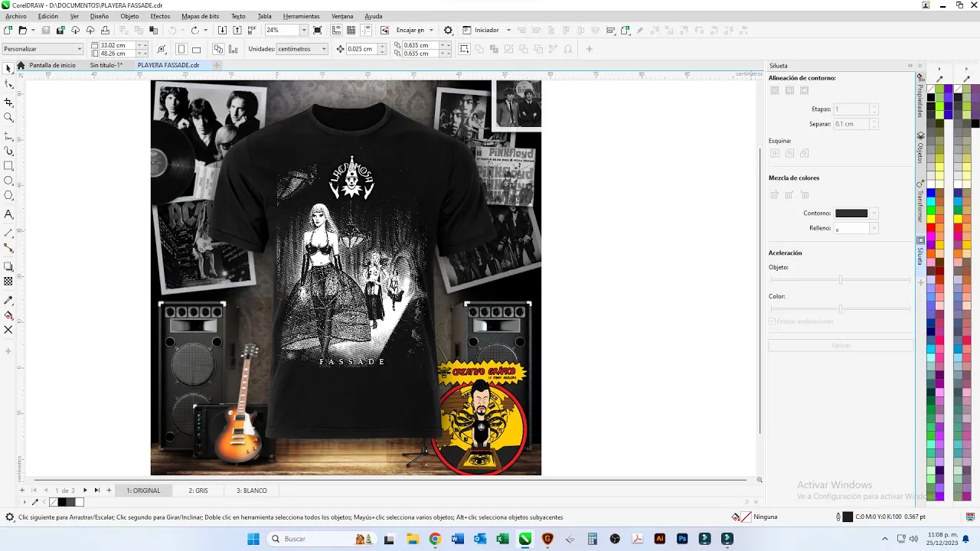Toggle the snap off button beside Encajar en

click(x=384, y=30)
